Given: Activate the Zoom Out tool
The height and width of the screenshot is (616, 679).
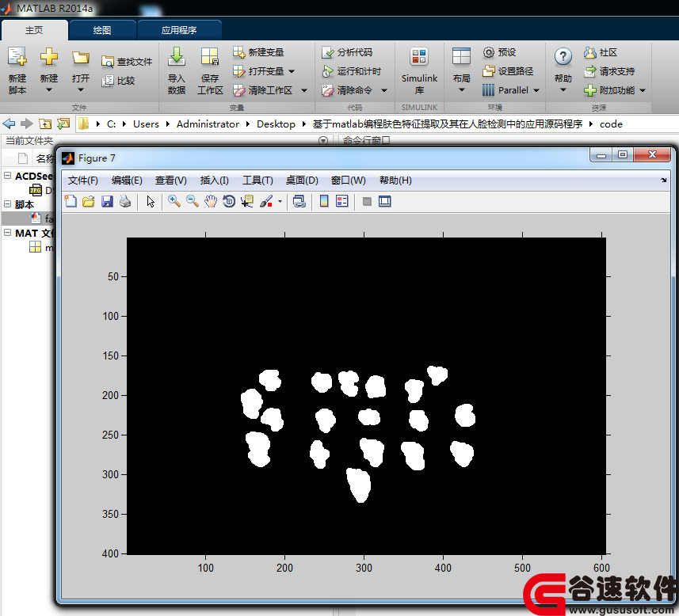Looking at the screenshot, I should [193, 201].
